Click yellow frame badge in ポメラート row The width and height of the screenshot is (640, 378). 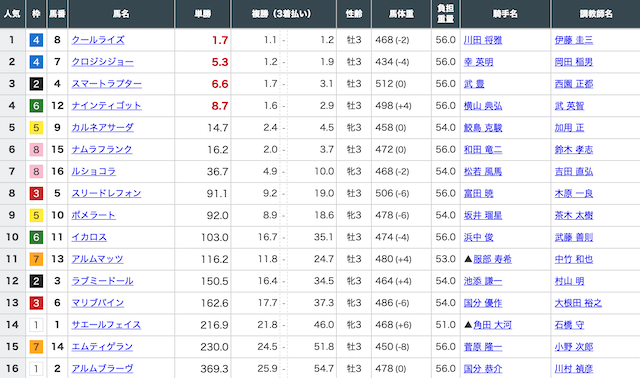(36, 215)
